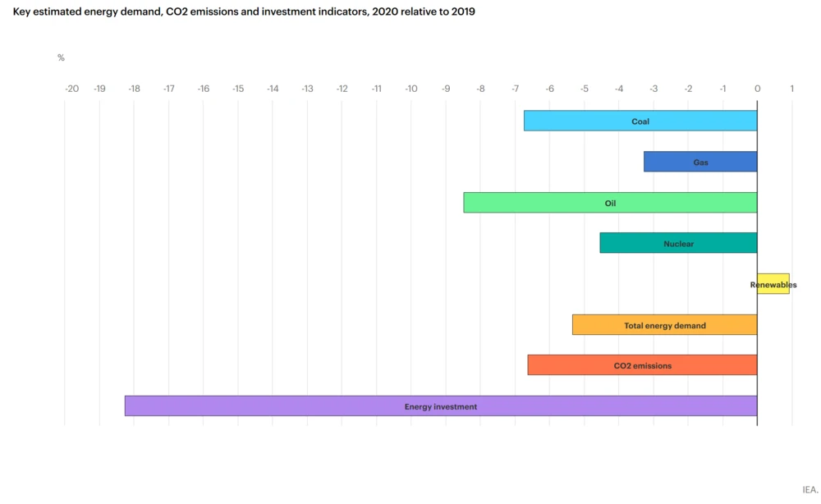Viewport: 821px width, 504px height.
Task: Click the -20 axis tick label
Action: click(71, 89)
